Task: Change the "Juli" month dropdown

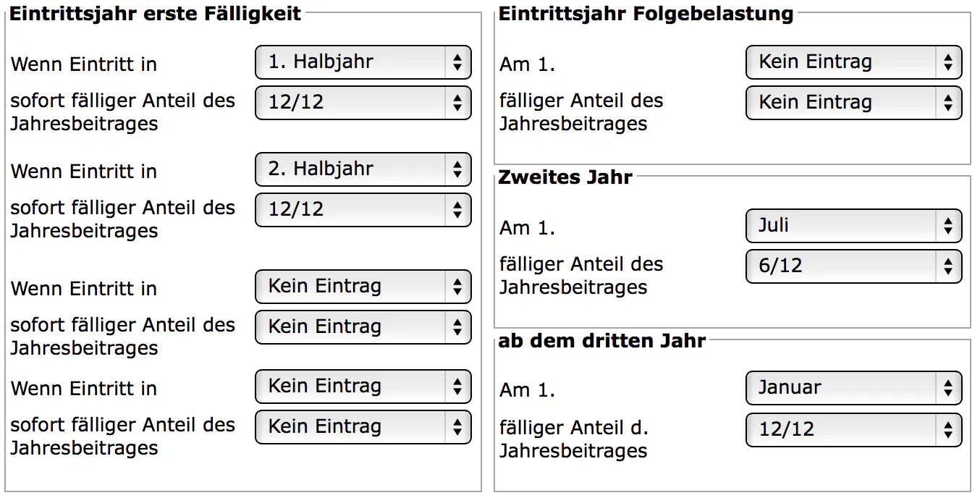Action: pos(853,226)
